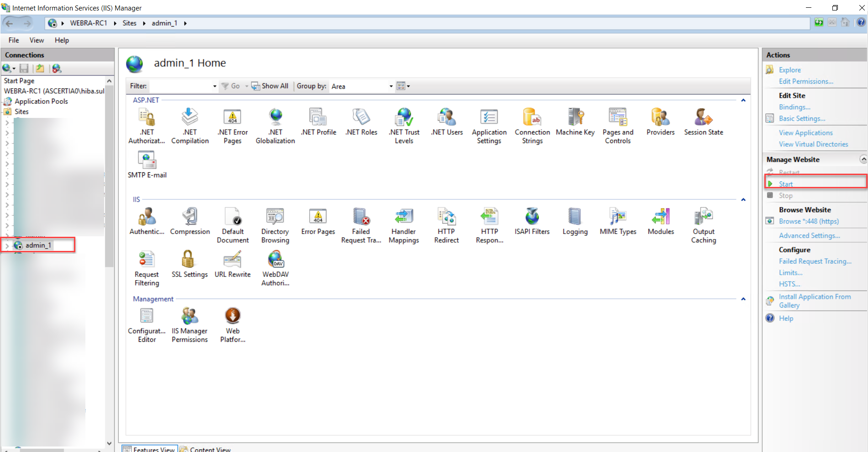Open Web Platform Installer icon
Viewport: 868px width, 452px height.
pyautogui.click(x=232, y=316)
